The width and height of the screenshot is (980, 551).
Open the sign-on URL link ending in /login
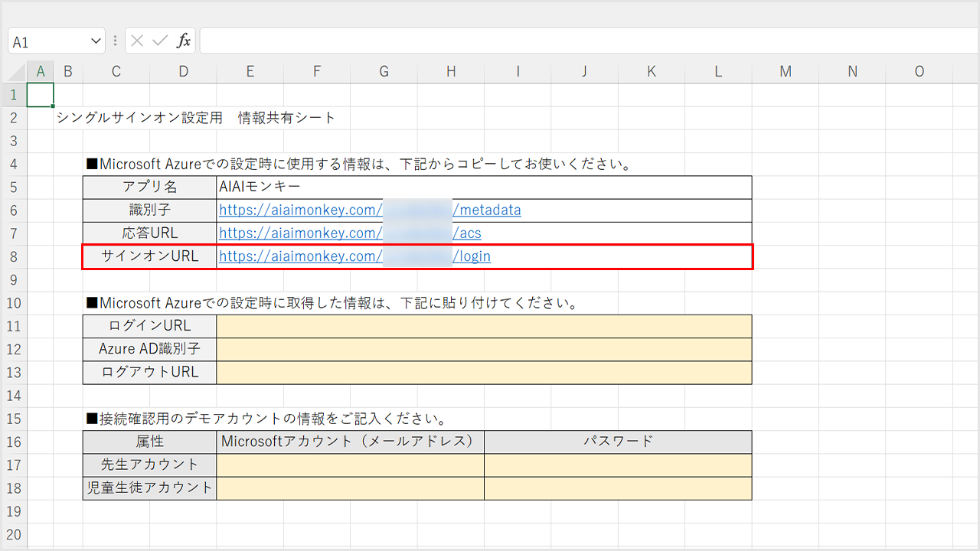[x=472, y=257]
